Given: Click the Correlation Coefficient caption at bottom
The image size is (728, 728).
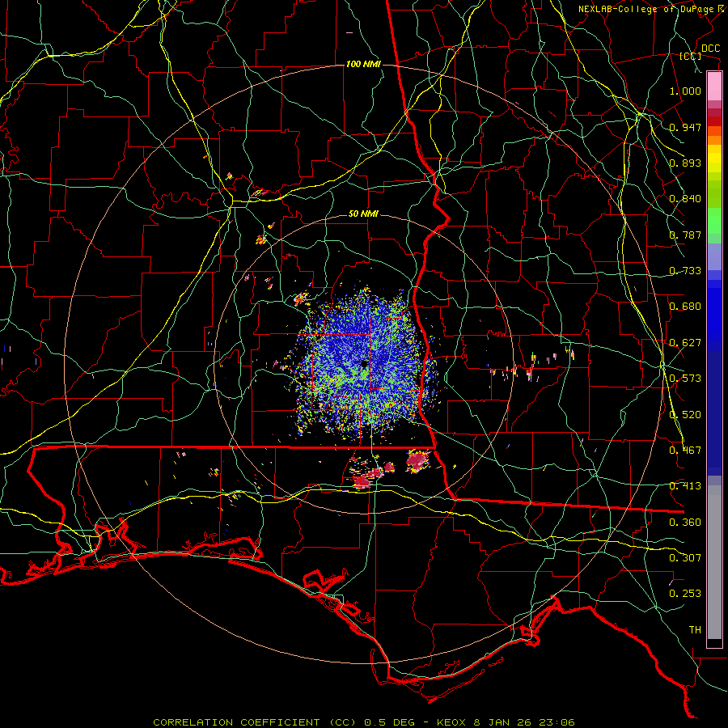Looking at the screenshot, I should coord(363,722).
